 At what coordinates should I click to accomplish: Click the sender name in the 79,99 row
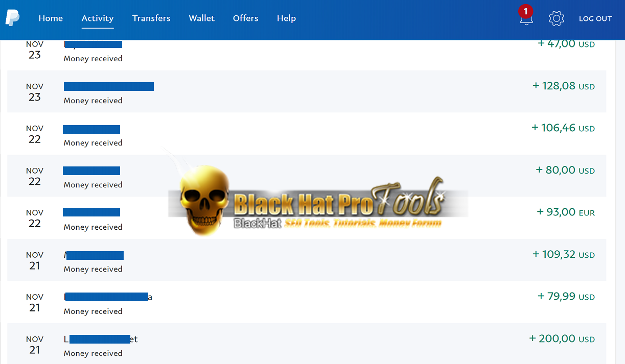pyautogui.click(x=108, y=297)
